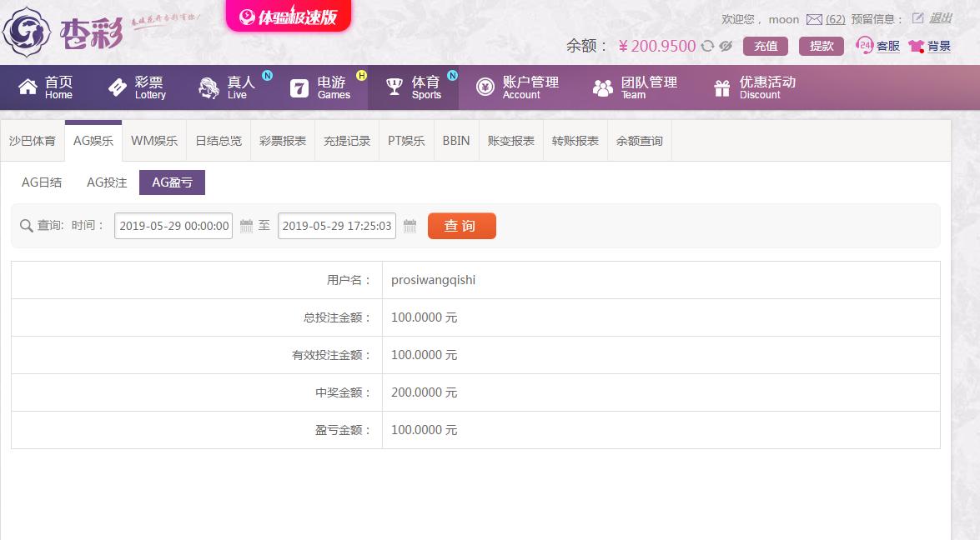The width and height of the screenshot is (980, 540).
Task: Click the 体验极速版 banner button
Action: point(288,16)
